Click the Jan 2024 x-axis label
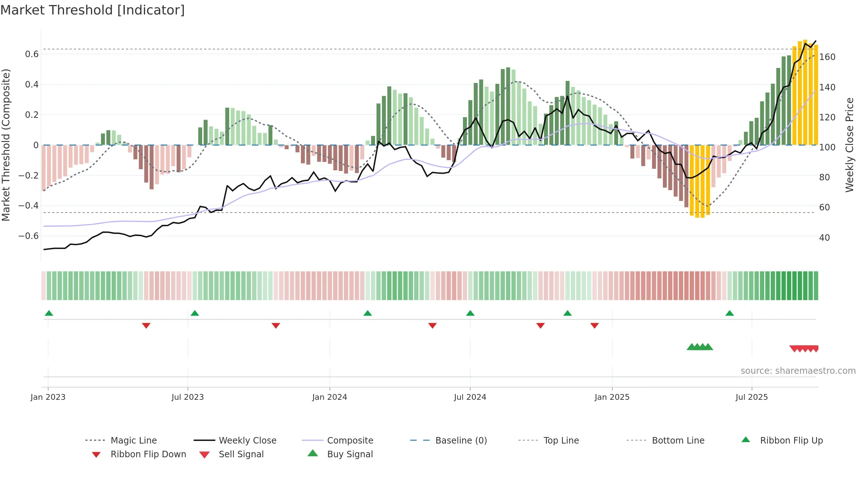 [330, 397]
